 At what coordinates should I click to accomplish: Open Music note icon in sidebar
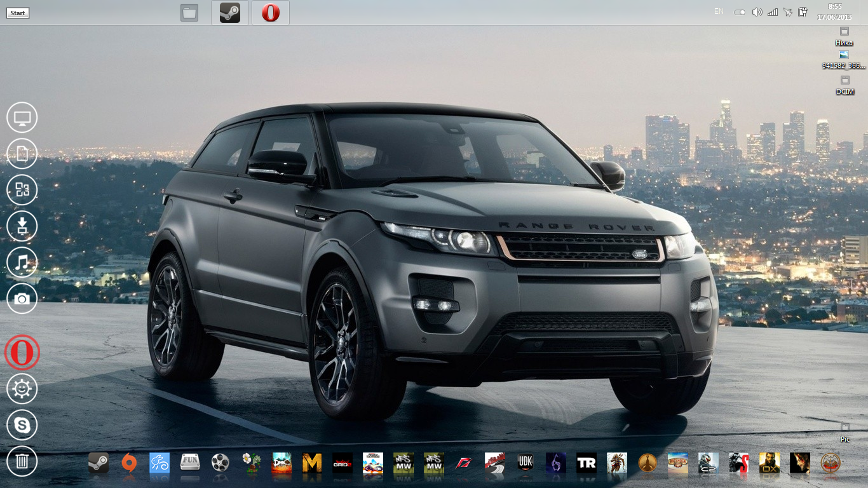pos(22,262)
